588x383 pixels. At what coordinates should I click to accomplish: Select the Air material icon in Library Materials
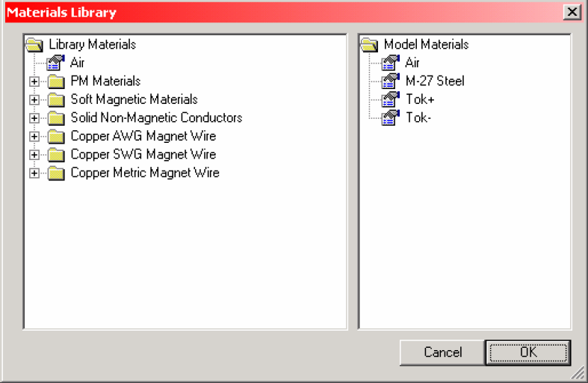[x=55, y=63]
